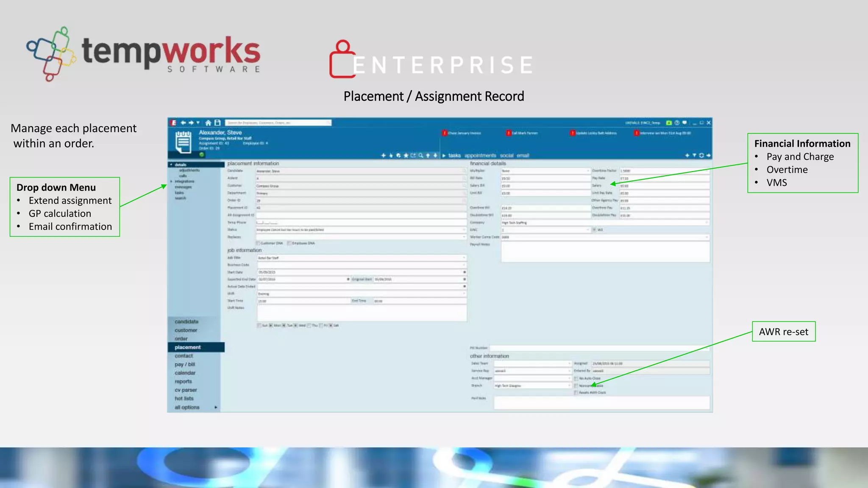868x488 pixels.
Task: Open the navigation history dropdown arrow
Action: pos(198,123)
